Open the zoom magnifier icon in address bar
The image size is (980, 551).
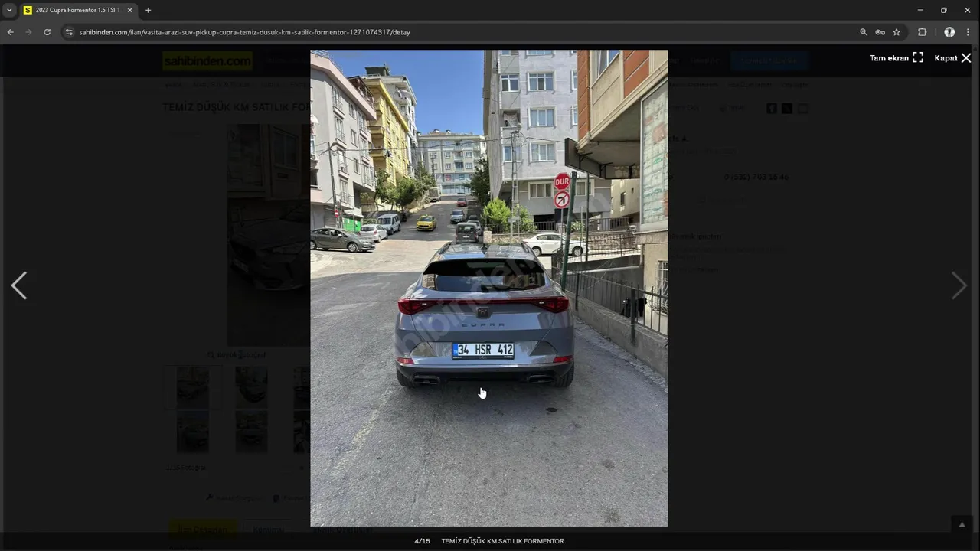[864, 32]
